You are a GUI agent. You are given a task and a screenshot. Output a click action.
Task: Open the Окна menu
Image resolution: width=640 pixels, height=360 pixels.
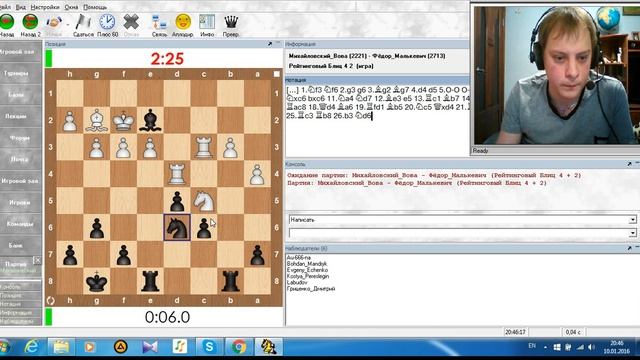(x=71, y=7)
